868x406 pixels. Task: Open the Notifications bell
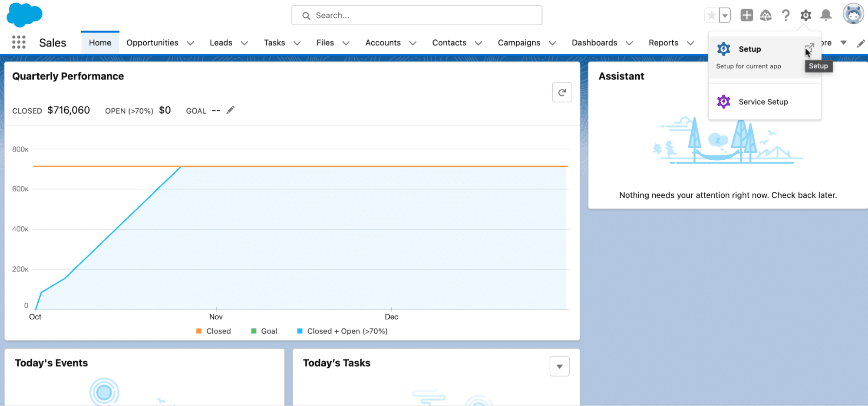[x=826, y=15]
